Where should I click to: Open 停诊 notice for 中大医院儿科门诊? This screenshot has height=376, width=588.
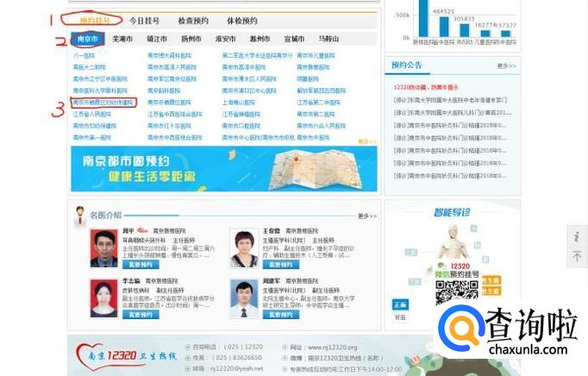pos(452,113)
